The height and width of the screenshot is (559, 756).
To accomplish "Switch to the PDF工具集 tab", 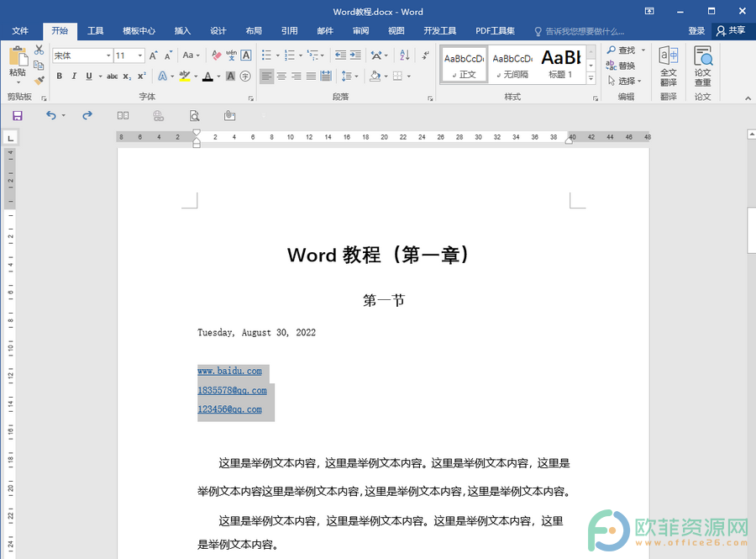I will 495,31.
